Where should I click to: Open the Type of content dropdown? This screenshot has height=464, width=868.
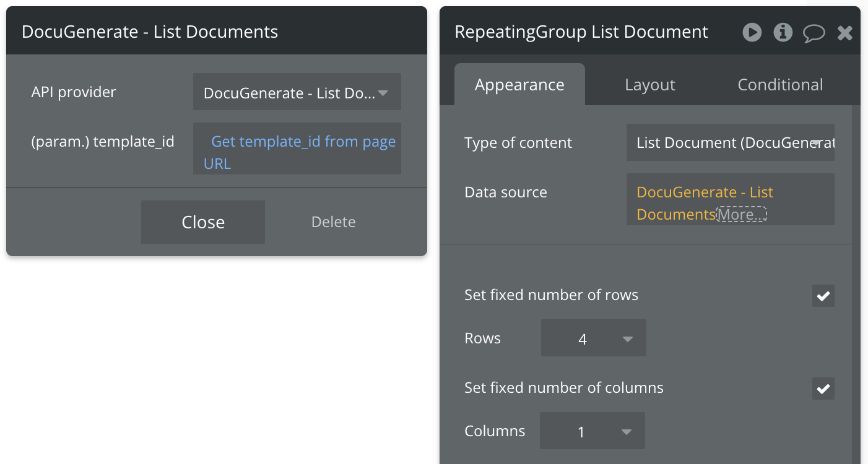[731, 142]
